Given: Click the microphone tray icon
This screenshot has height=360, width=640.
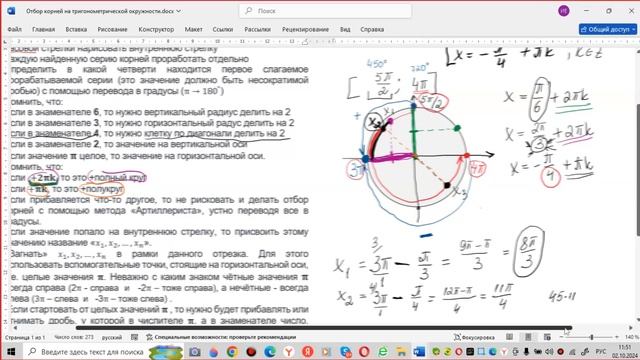Looking at the screenshot, I should pos(527,351).
